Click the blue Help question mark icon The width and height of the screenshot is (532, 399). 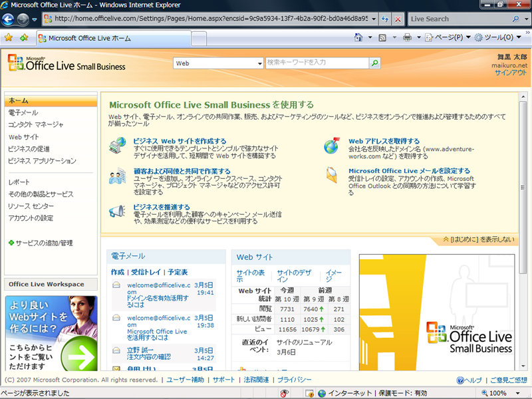point(460,380)
